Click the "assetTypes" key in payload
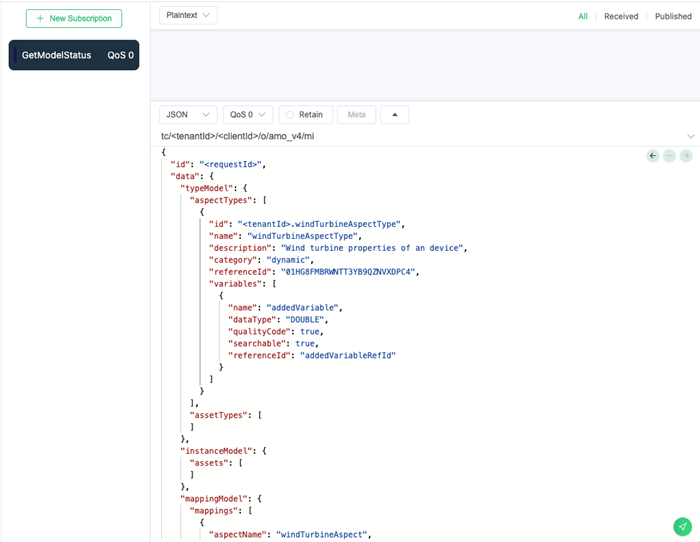The width and height of the screenshot is (700, 542). [219, 415]
